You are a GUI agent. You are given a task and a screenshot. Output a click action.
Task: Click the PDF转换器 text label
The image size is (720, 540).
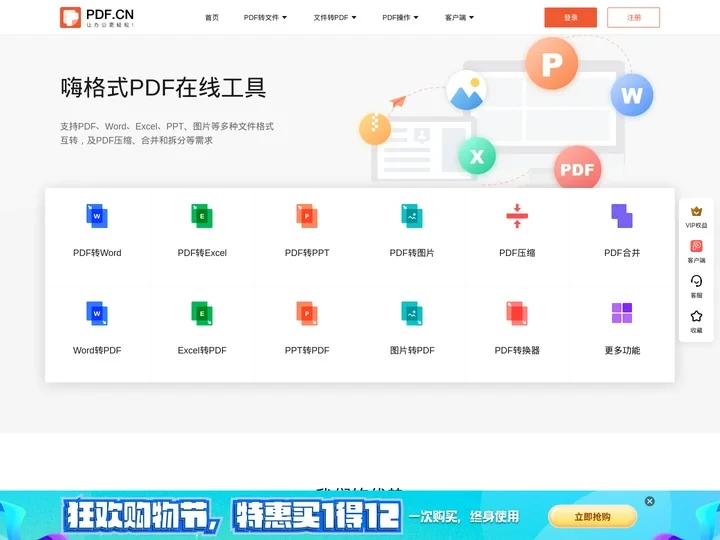pos(517,350)
